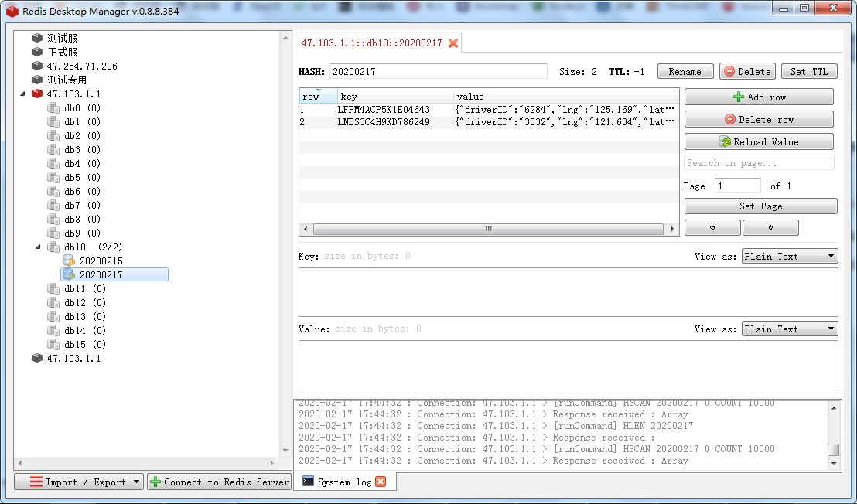Click the 测试专用 server icon
The width and height of the screenshot is (857, 504).
click(37, 80)
